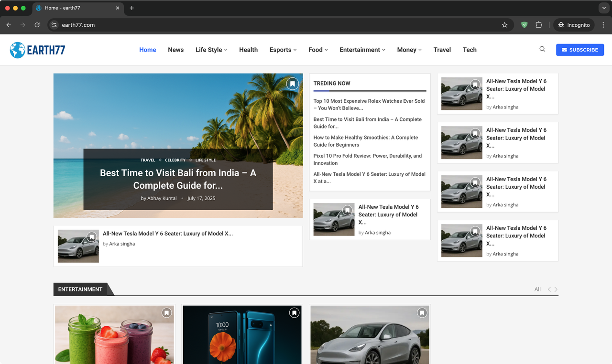
Task: Go to Home nav item
Action: click(x=148, y=50)
